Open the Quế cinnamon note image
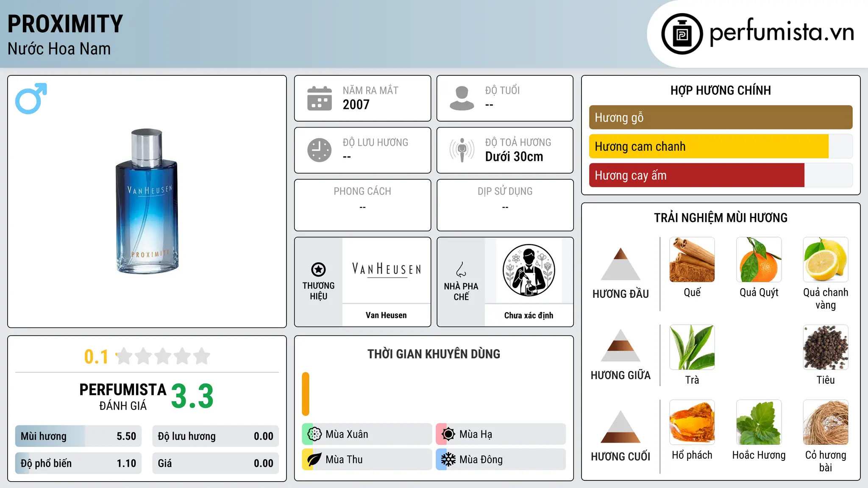 coord(692,260)
